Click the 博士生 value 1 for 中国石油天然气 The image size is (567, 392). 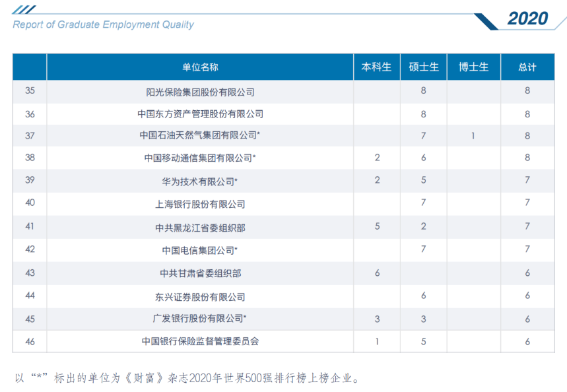pos(473,136)
